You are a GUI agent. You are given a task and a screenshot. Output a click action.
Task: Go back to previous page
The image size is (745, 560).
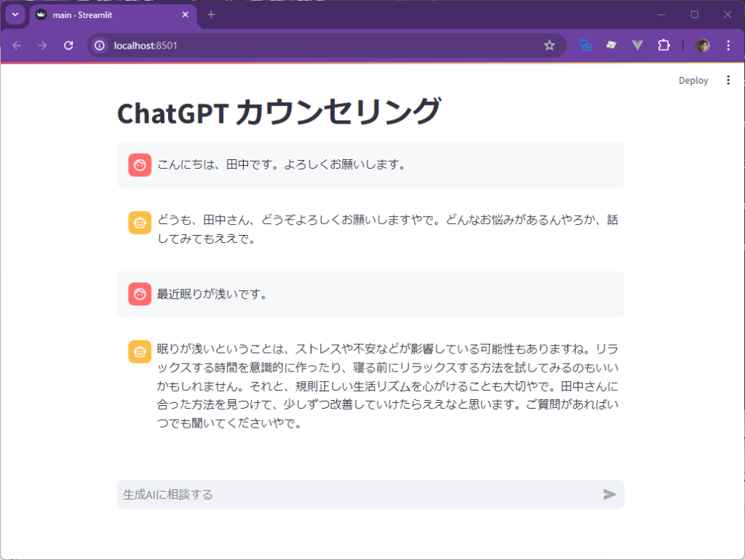click(x=17, y=46)
